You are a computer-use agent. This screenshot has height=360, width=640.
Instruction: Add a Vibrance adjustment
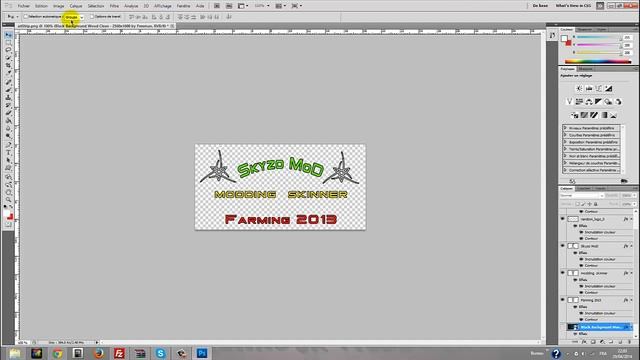coord(569,102)
